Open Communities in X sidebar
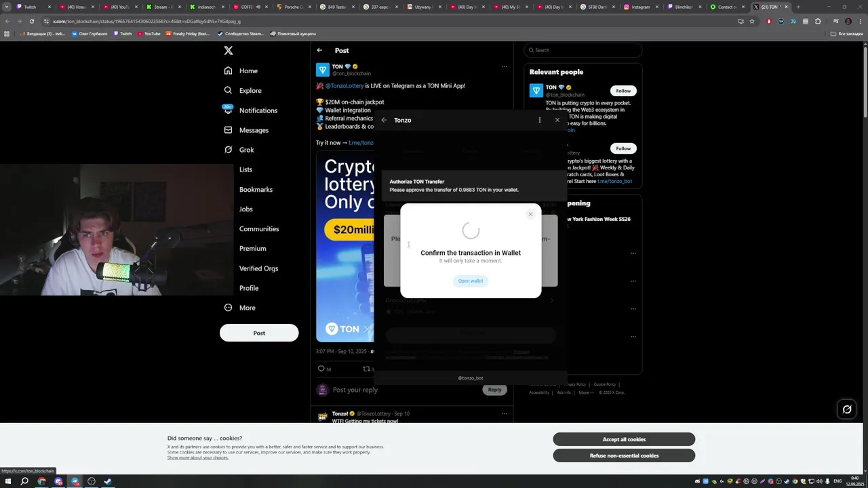 [x=258, y=229]
